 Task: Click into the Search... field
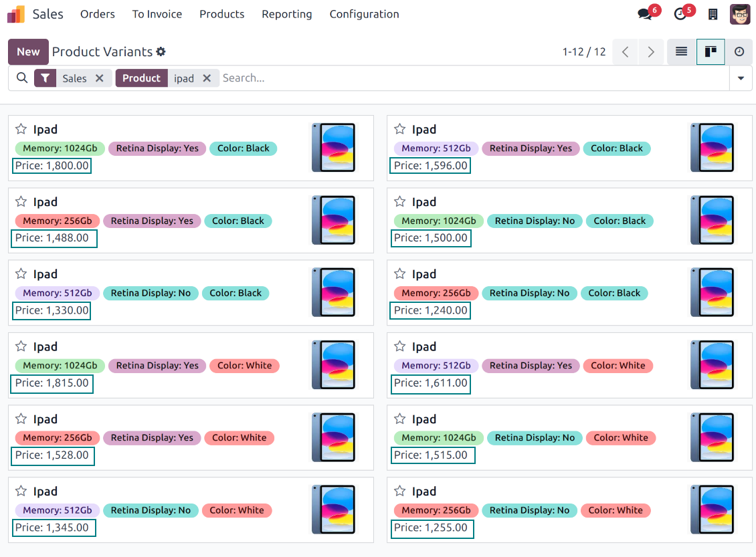click(x=474, y=78)
